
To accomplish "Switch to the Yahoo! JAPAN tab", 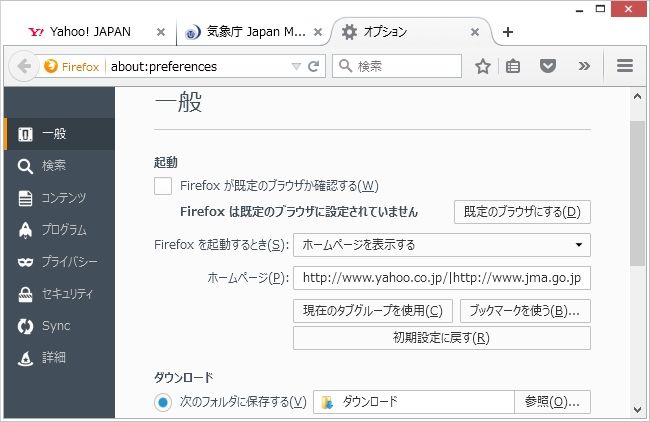I will pos(90,32).
